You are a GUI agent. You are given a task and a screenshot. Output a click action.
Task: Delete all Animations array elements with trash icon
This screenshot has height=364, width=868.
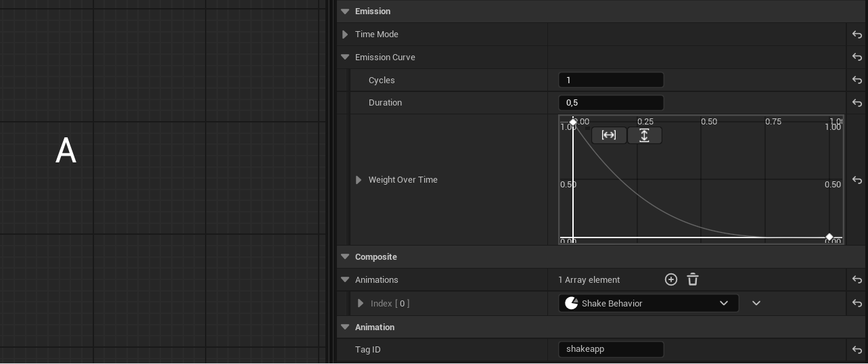click(693, 279)
